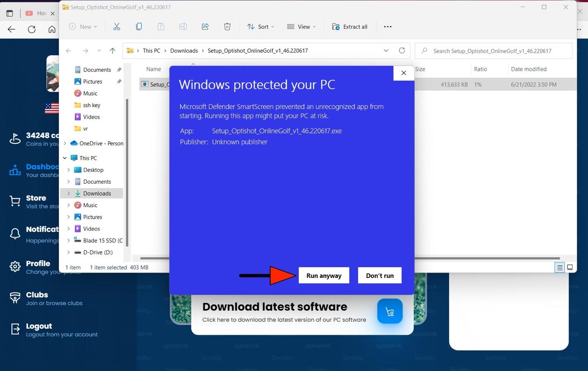588x371 pixels.
Task: Click the Explorer search box
Action: tap(494, 51)
